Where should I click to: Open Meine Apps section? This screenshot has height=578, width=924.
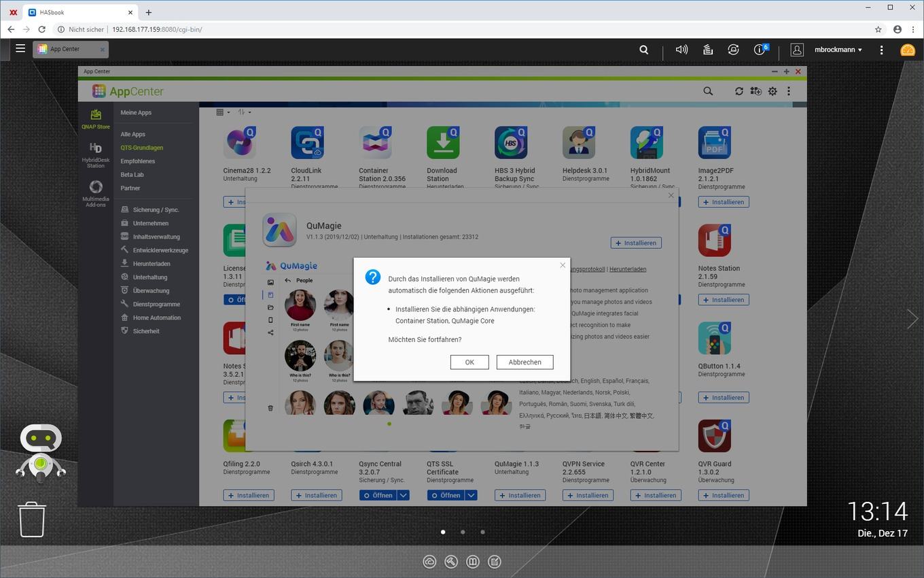click(x=136, y=113)
